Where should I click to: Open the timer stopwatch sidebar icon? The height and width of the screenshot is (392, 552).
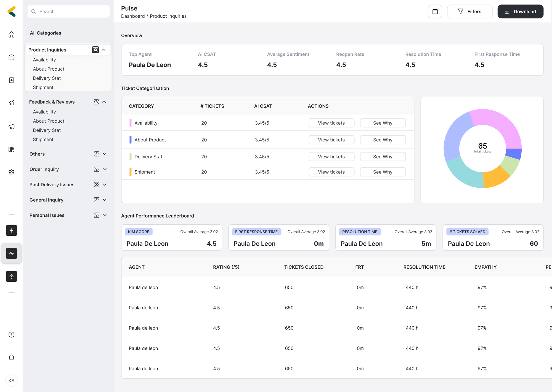pos(11,276)
